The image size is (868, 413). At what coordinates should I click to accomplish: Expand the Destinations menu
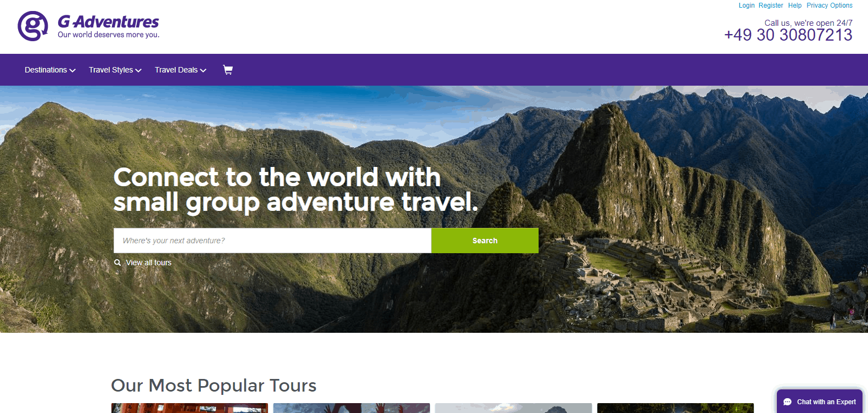point(46,70)
